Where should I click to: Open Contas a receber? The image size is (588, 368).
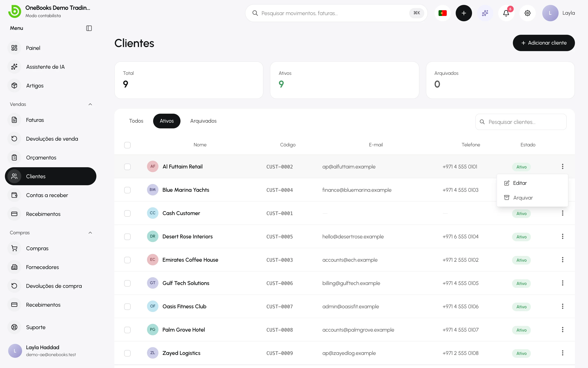[51, 195]
